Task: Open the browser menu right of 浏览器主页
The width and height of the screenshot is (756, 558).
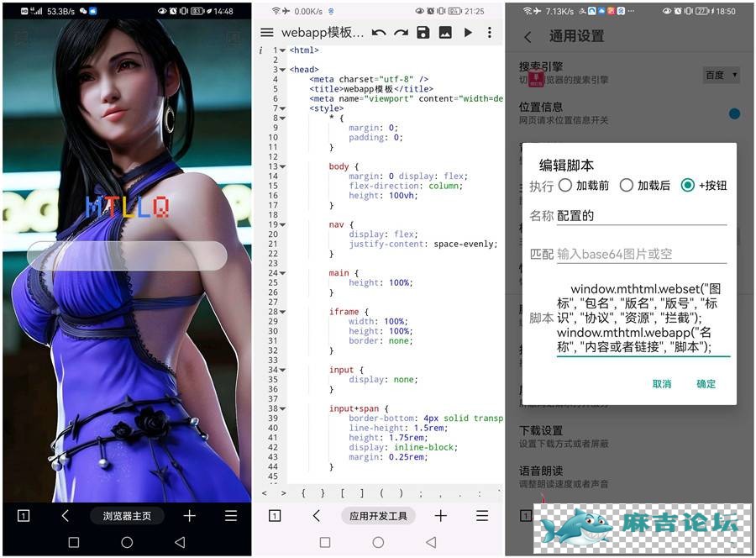Action: tap(231, 516)
